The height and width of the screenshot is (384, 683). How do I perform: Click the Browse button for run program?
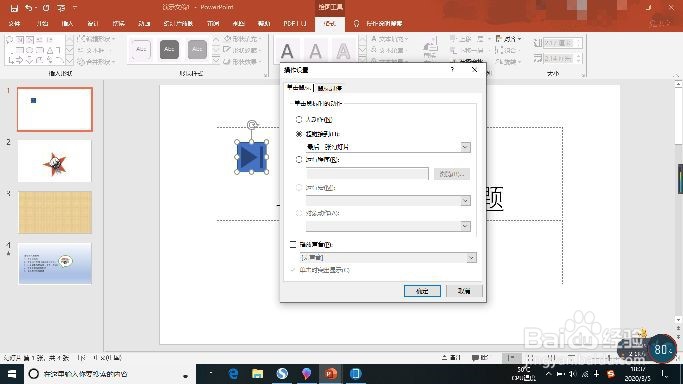click(x=452, y=174)
